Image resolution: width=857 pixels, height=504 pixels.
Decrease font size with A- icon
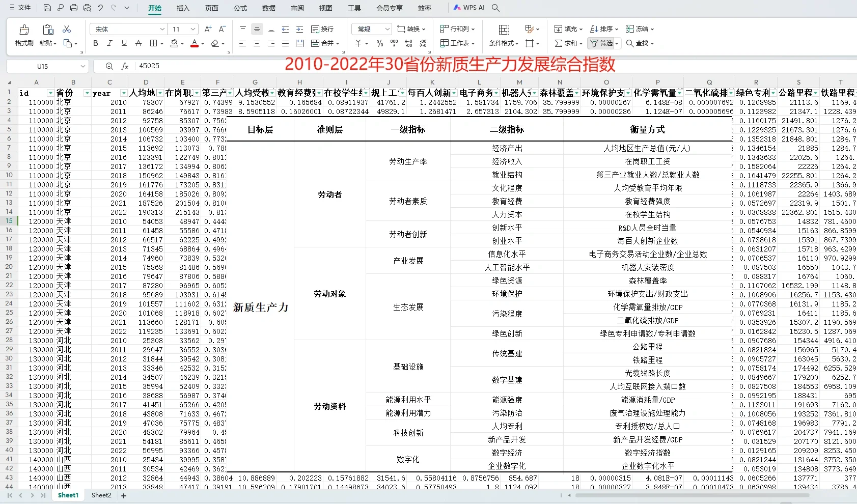pos(222,29)
